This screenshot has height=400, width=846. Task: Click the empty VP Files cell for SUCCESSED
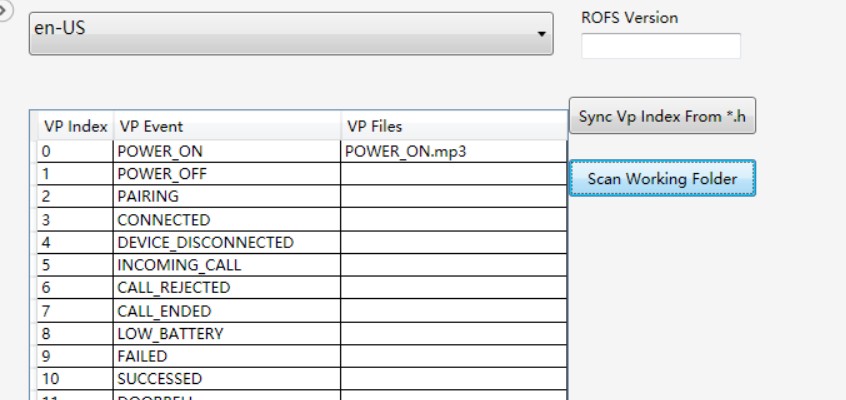coord(453,380)
